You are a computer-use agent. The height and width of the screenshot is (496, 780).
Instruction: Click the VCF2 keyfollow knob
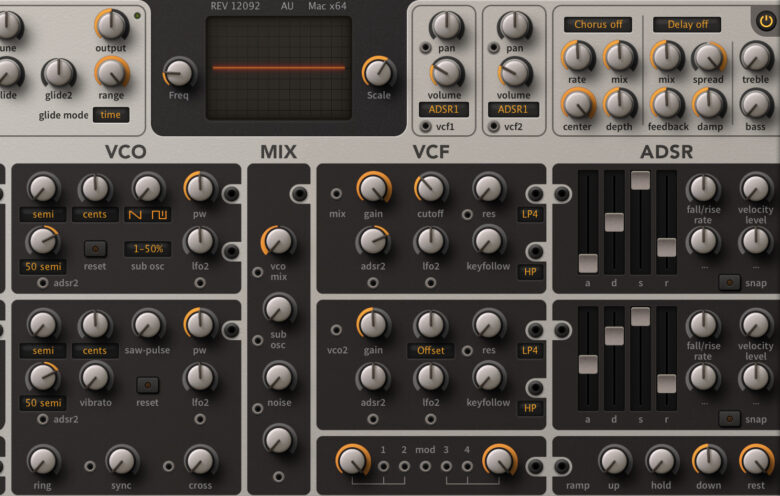[488, 377]
